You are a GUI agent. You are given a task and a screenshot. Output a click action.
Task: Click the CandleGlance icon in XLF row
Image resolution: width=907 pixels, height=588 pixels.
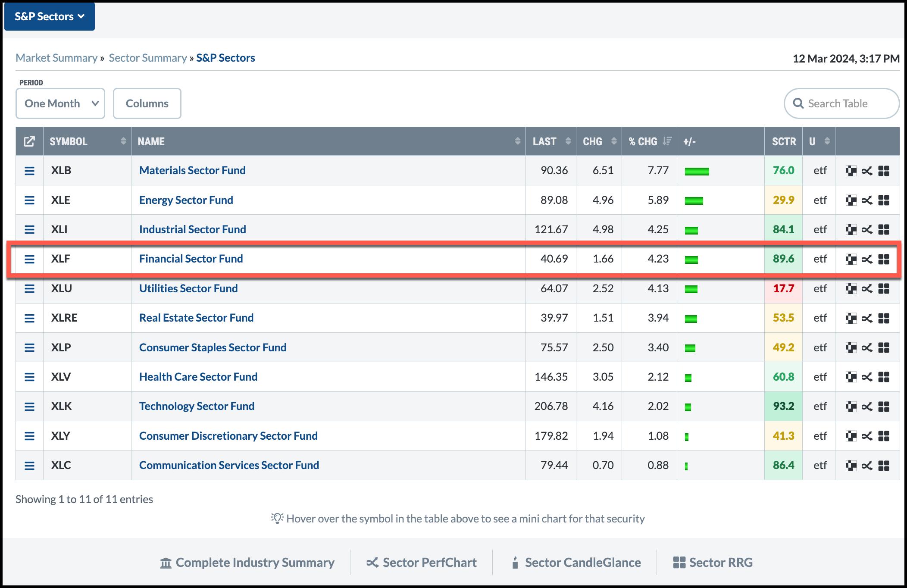pyautogui.click(x=851, y=259)
